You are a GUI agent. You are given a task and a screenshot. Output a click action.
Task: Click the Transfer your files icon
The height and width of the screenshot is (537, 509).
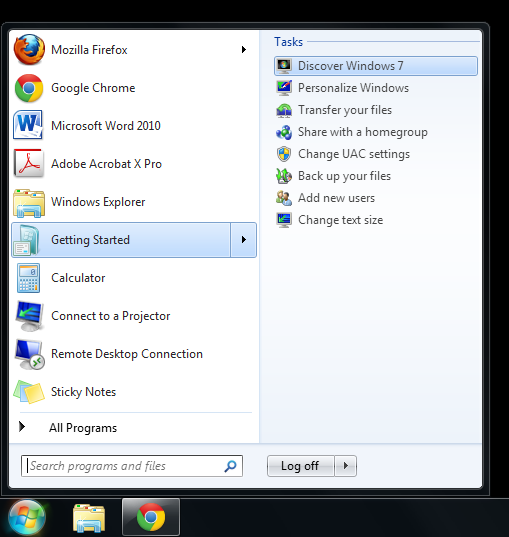284,110
